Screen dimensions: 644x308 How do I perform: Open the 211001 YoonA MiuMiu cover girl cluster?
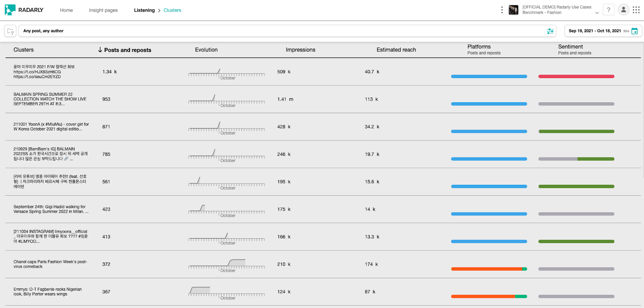(51, 127)
